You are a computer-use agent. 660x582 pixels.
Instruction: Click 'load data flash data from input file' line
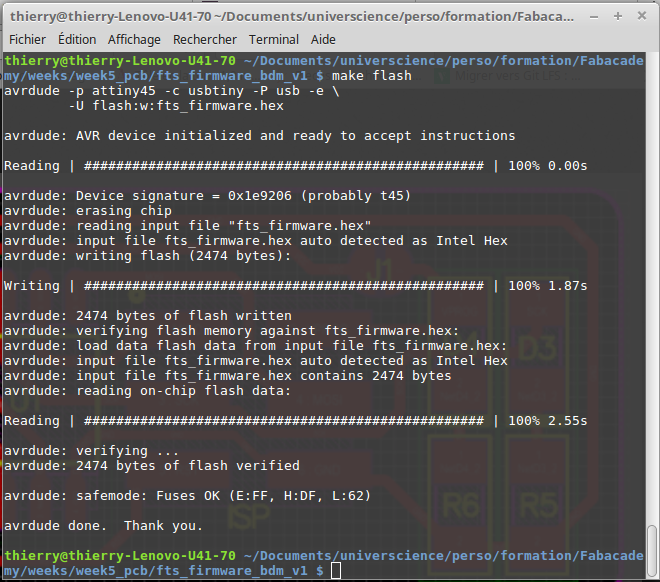tap(255, 346)
